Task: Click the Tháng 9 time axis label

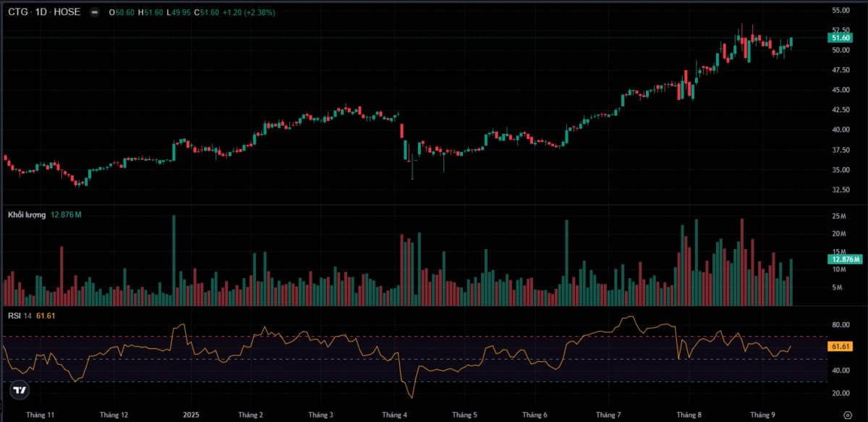Action: 762,415
